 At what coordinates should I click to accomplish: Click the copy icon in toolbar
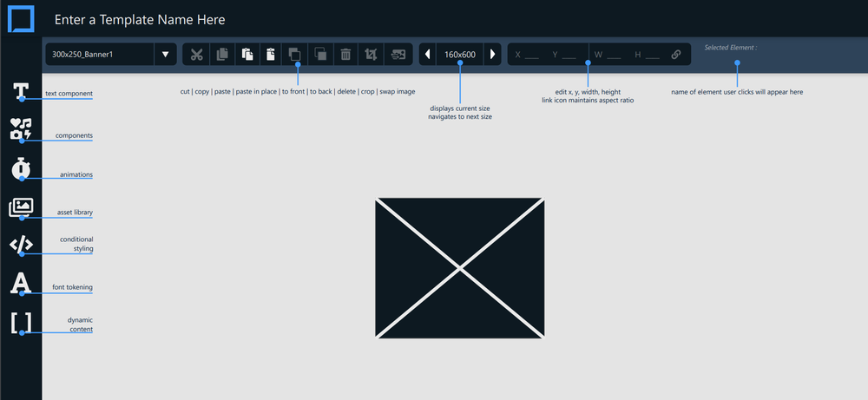(222, 54)
